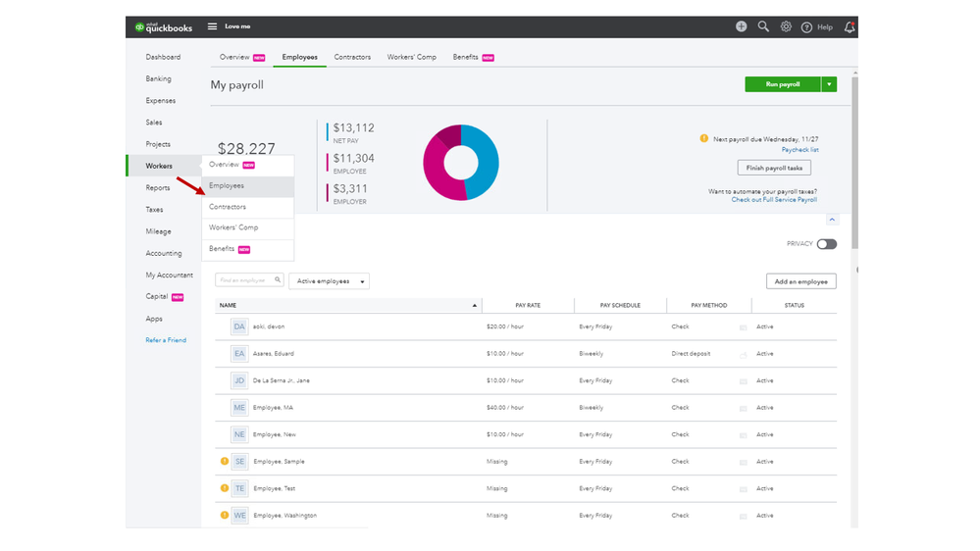This screenshot has height=551, width=980.
Task: Click warning icon beside Employee, Sample
Action: [x=224, y=461]
